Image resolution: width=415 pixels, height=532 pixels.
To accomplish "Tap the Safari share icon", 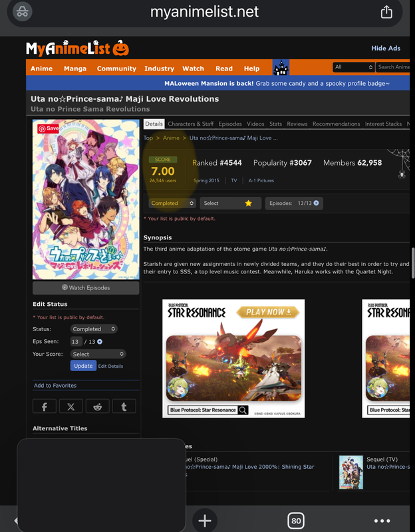I will pos(386,13).
